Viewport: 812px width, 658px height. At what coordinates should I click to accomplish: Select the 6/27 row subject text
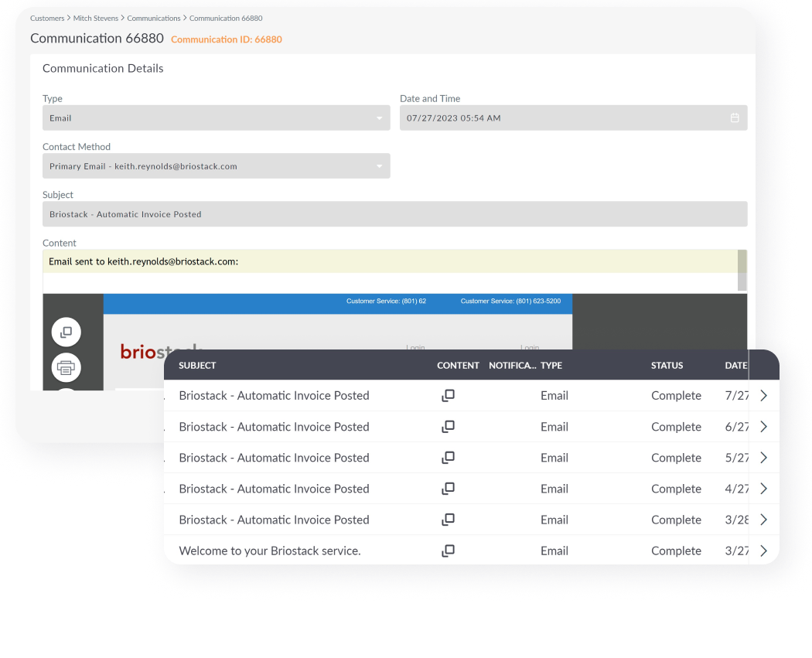tap(274, 427)
